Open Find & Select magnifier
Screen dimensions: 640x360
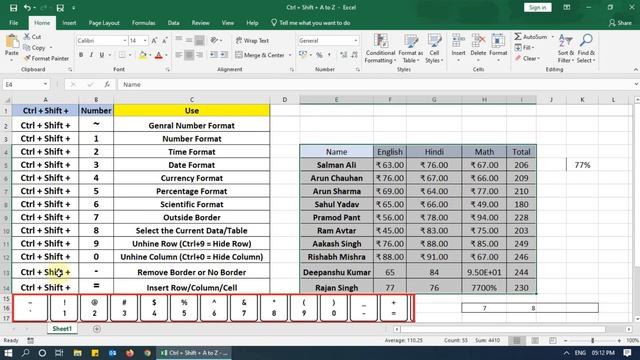(x=586, y=49)
